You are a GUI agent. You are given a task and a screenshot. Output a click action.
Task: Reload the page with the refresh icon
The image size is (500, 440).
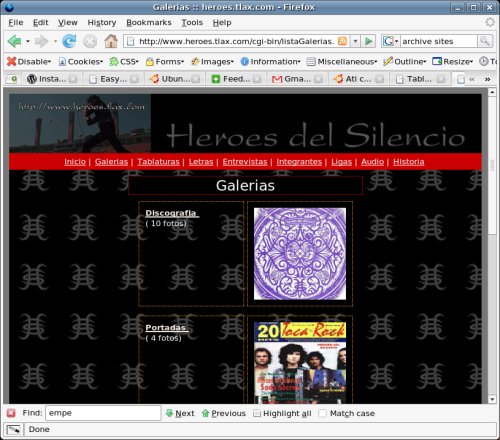click(69, 41)
